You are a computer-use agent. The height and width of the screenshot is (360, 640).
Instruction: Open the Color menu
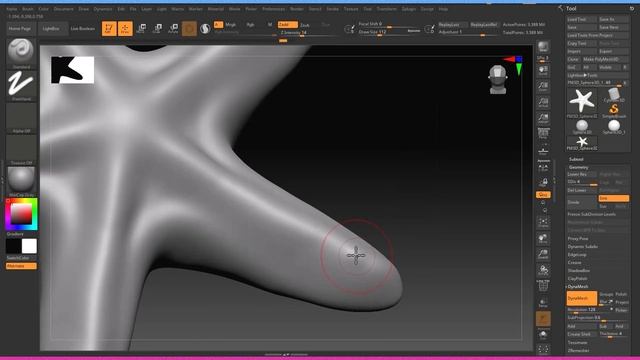point(43,9)
